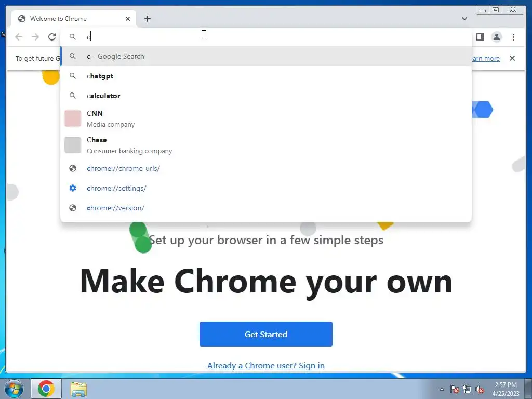
Task: Click the settings gear icon in suggestions
Action: (x=73, y=188)
